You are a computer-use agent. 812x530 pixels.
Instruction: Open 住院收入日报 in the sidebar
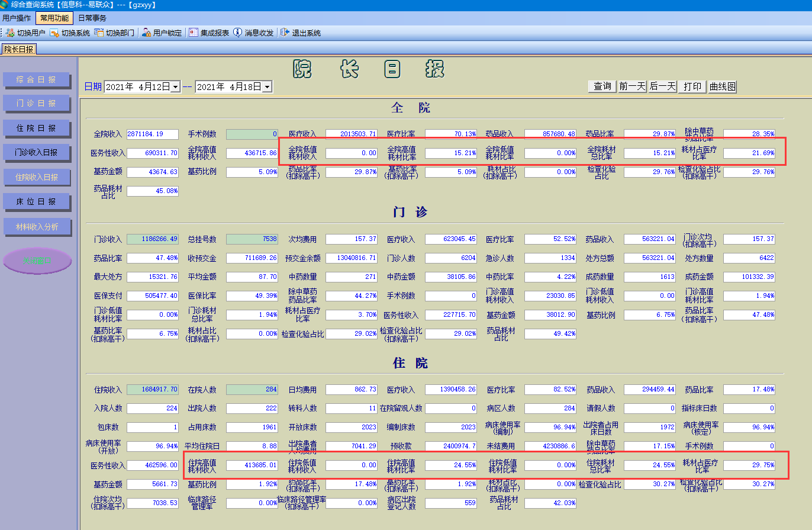point(37,177)
